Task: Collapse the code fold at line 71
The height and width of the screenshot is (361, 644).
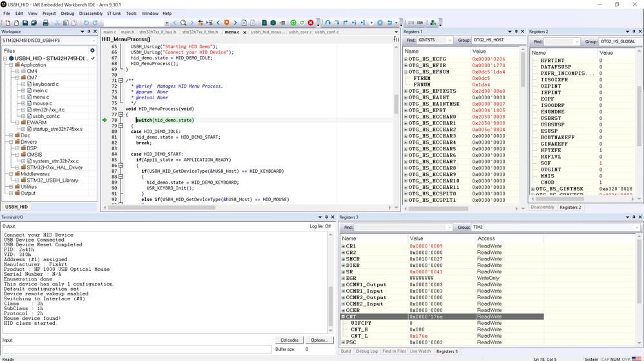Action: (x=121, y=81)
